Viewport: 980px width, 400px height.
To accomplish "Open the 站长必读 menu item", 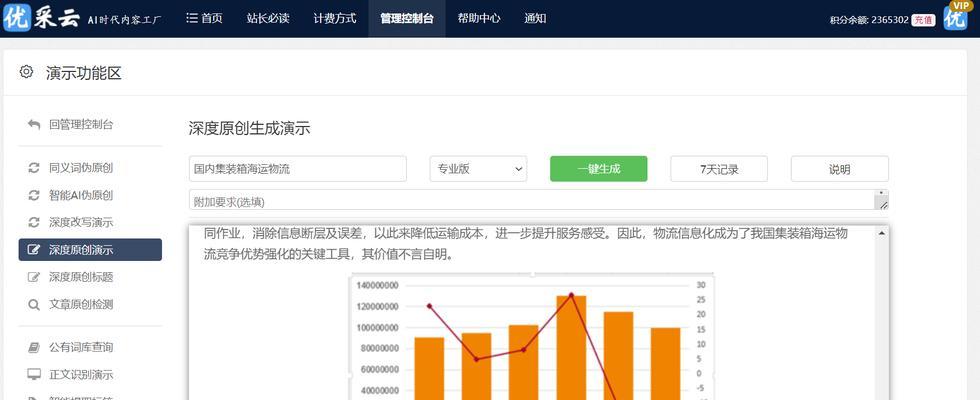I will [x=268, y=18].
